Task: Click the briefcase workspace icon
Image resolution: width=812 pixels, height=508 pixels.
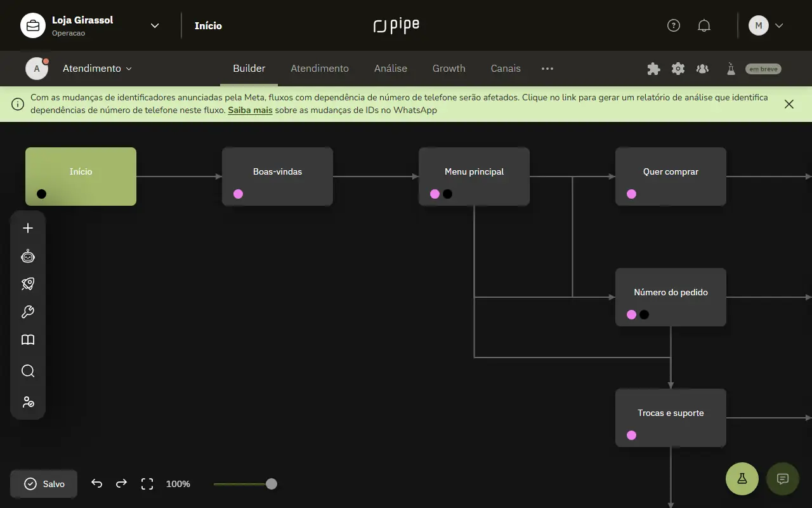Action: pyautogui.click(x=33, y=25)
